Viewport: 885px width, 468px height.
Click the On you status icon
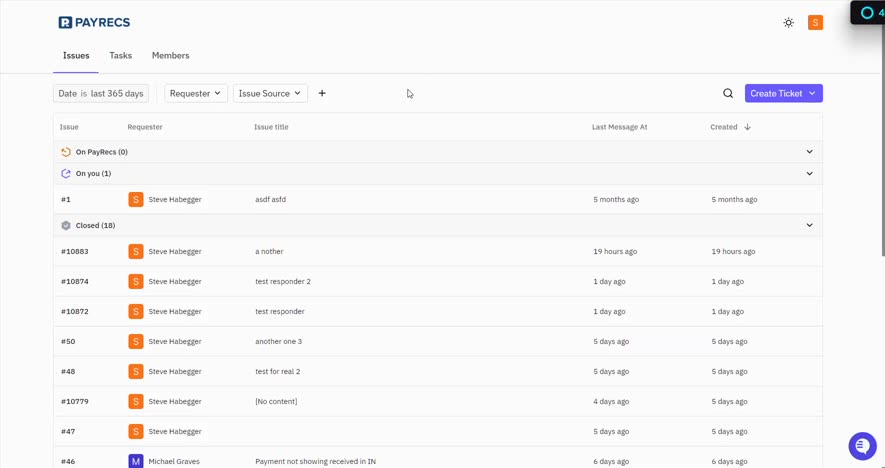(x=66, y=173)
